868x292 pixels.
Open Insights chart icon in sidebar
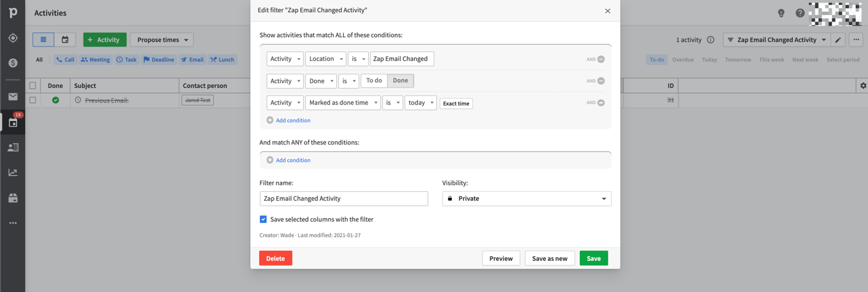click(13, 172)
